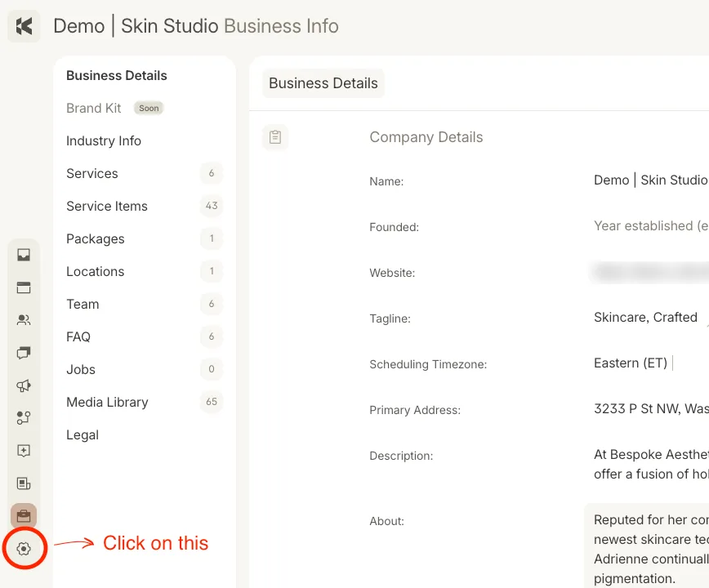Image resolution: width=709 pixels, height=588 pixels.
Task: Click the Primary Address: label
Action: click(x=415, y=410)
